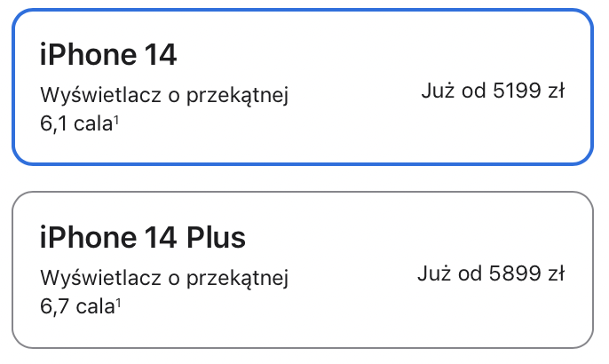609x364 pixels.
Task: Open footnote 1 next to 6,1 cala
Action: 116,119
